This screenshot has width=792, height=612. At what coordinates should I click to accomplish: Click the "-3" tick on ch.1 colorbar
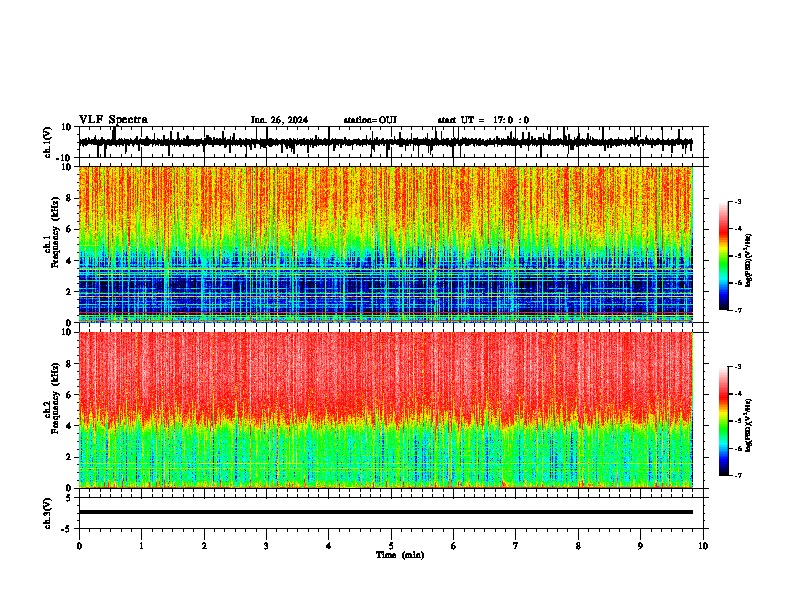pos(737,201)
